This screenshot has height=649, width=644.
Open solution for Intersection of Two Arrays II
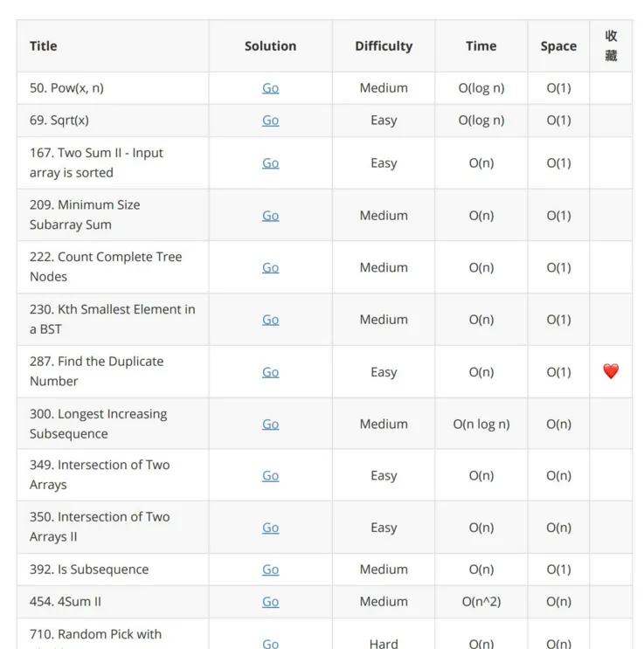pos(271,528)
